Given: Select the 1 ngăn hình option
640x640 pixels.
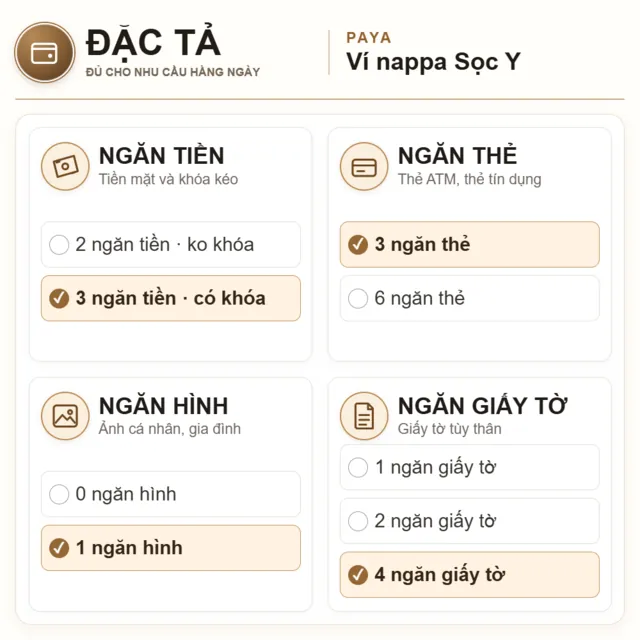Looking at the screenshot, I should click(171, 548).
